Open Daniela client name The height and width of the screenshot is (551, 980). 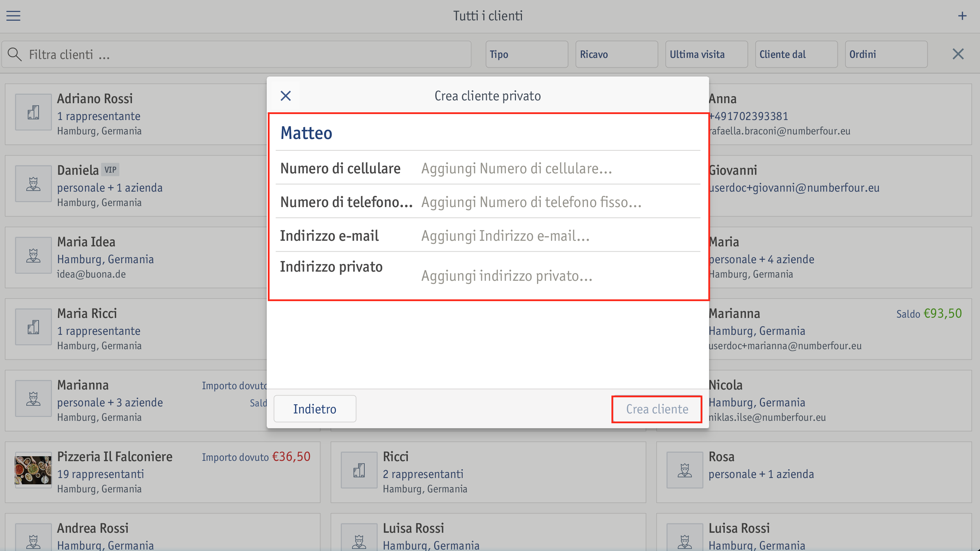point(78,170)
